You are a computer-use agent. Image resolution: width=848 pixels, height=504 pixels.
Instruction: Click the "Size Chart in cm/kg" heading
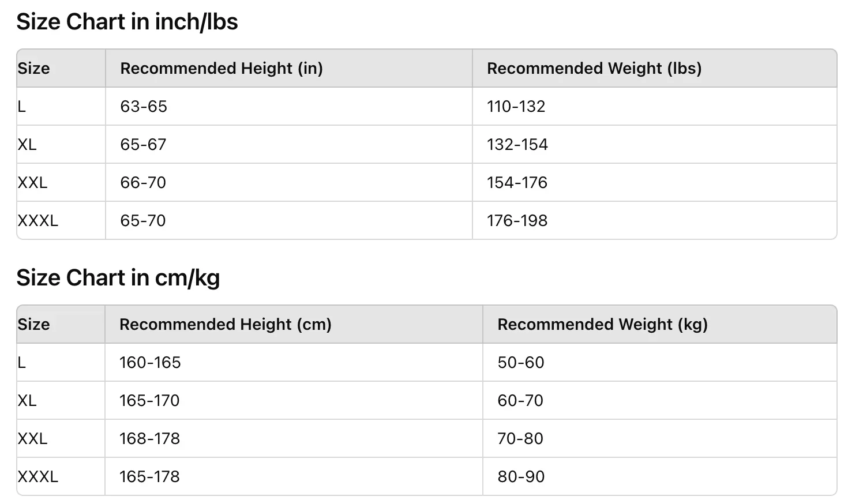[118, 278]
